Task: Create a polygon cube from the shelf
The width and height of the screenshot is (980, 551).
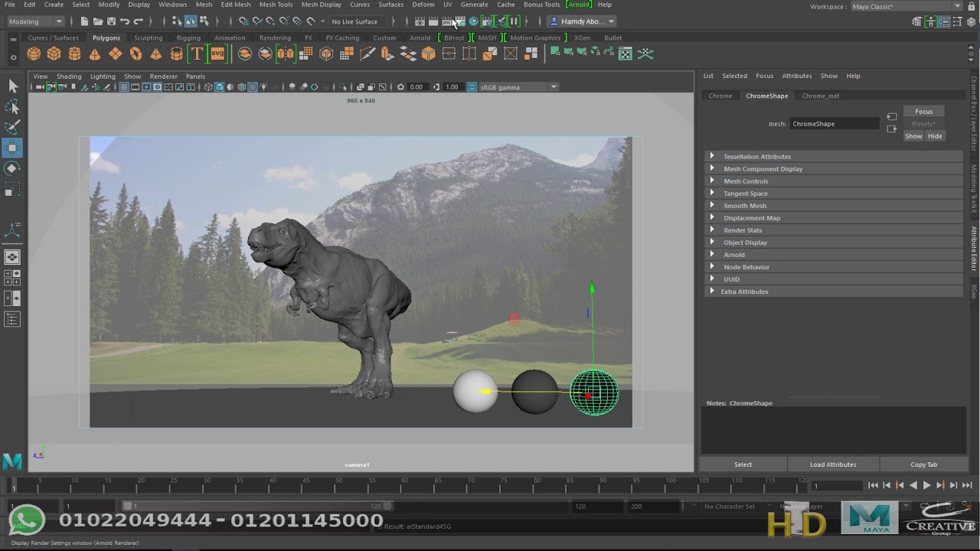Action: tap(54, 54)
